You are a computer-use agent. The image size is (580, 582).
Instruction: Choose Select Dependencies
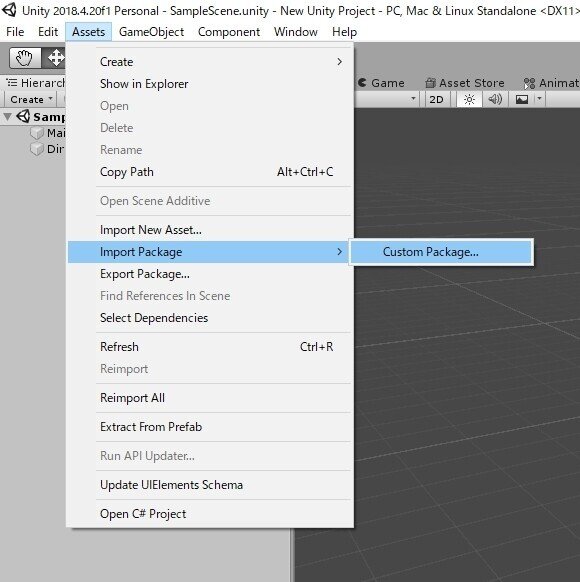(209, 318)
